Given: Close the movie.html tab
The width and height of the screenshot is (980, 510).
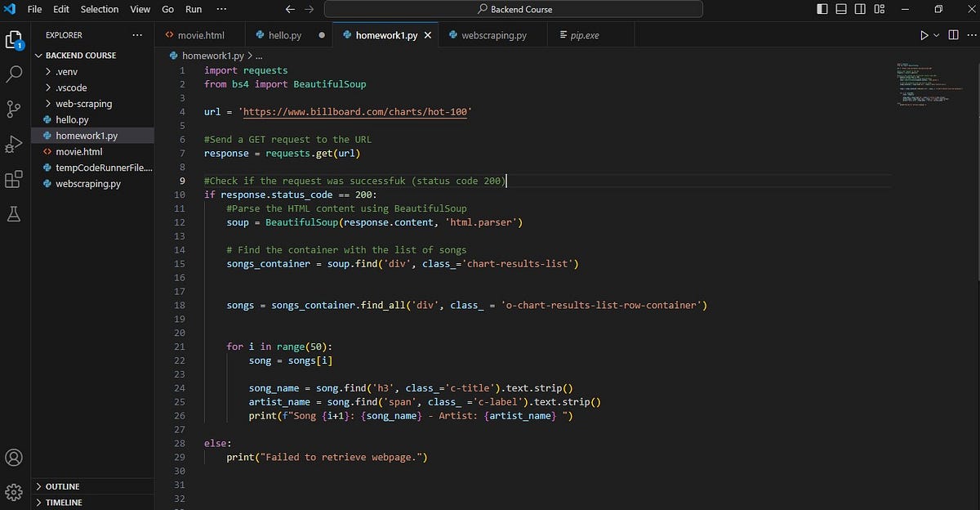Looking at the screenshot, I should [237, 35].
